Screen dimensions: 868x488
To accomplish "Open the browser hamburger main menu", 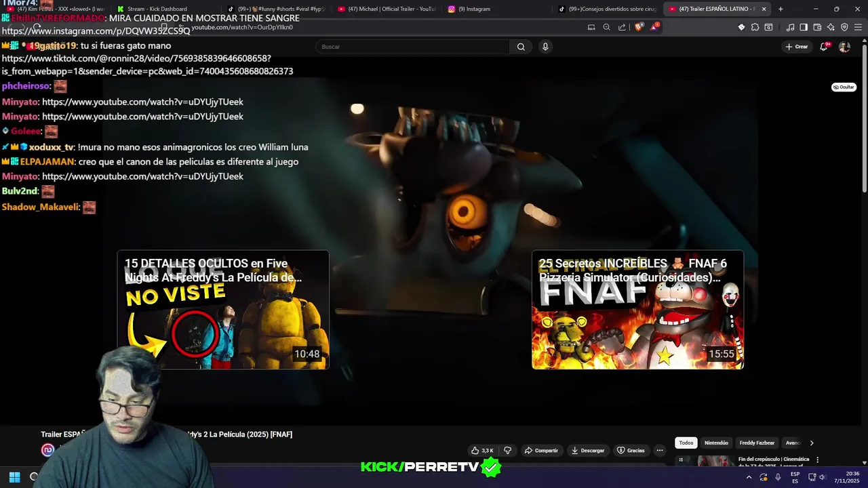I will coord(858,27).
